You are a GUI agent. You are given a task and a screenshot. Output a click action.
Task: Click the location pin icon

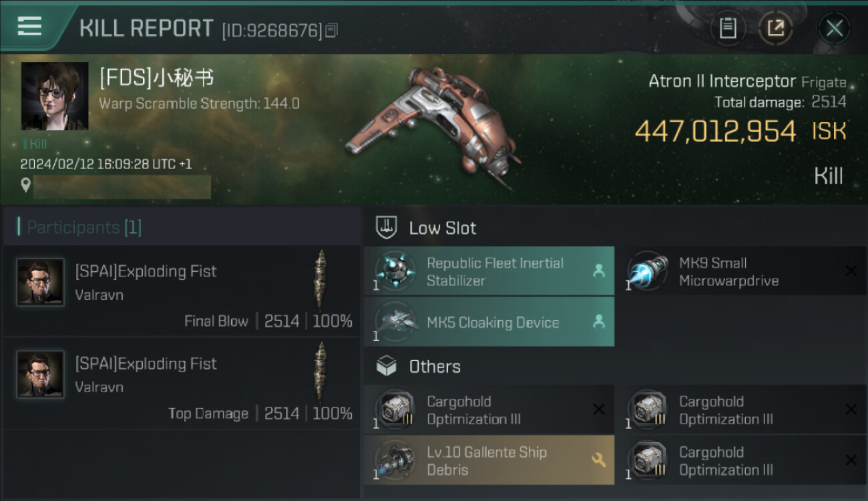(26, 186)
